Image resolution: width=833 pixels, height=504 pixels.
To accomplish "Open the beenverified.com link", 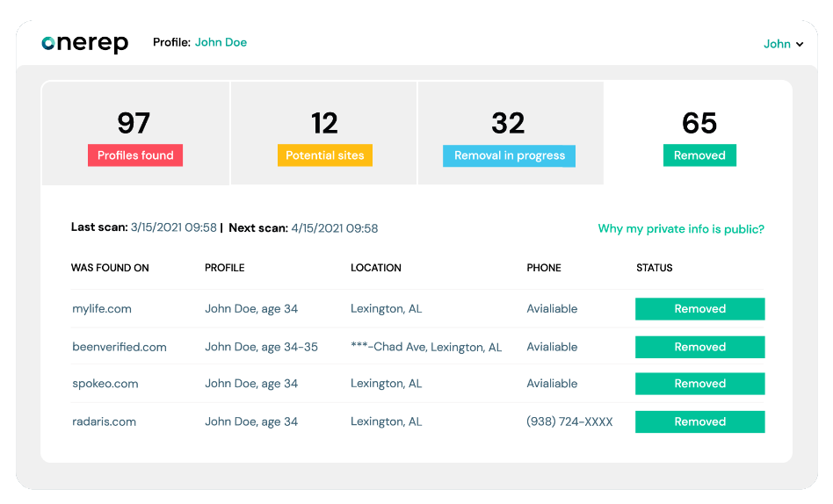I will [120, 348].
